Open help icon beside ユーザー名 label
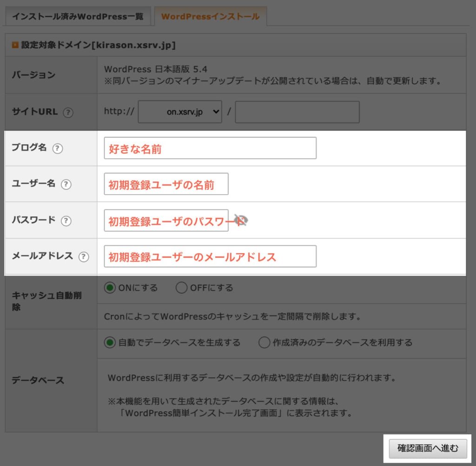The width and height of the screenshot is (476, 466). (66, 184)
